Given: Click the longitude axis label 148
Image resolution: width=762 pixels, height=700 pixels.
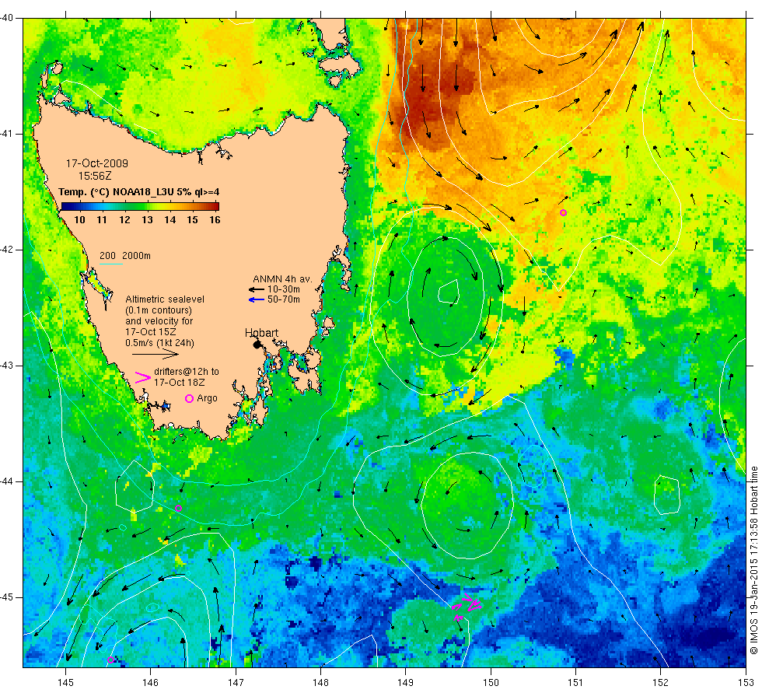Looking at the screenshot, I should [x=320, y=683].
